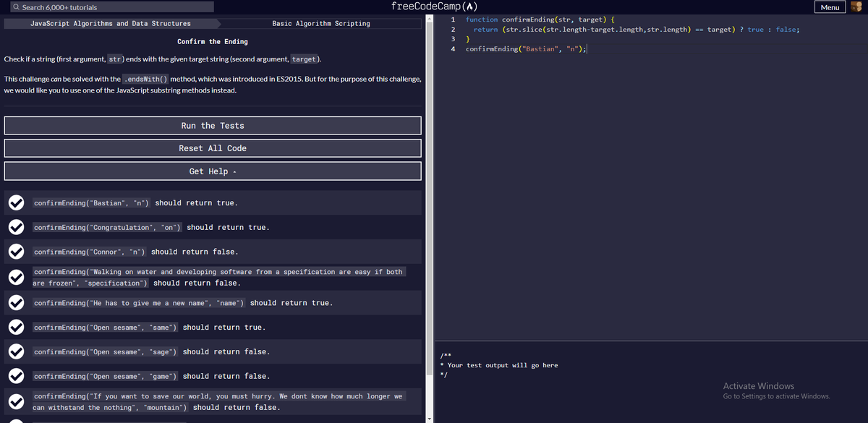
Task: Click line number 3 in editor gutter
Action: click(452, 39)
